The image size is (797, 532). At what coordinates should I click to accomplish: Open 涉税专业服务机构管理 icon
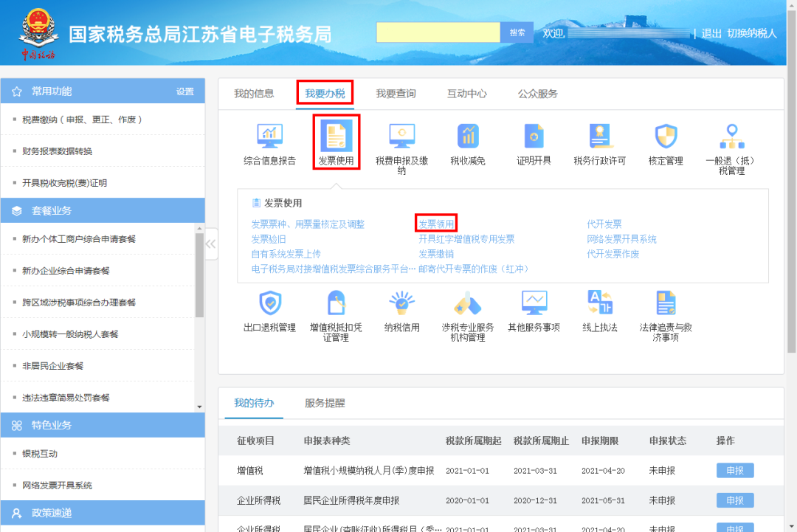coord(468,303)
